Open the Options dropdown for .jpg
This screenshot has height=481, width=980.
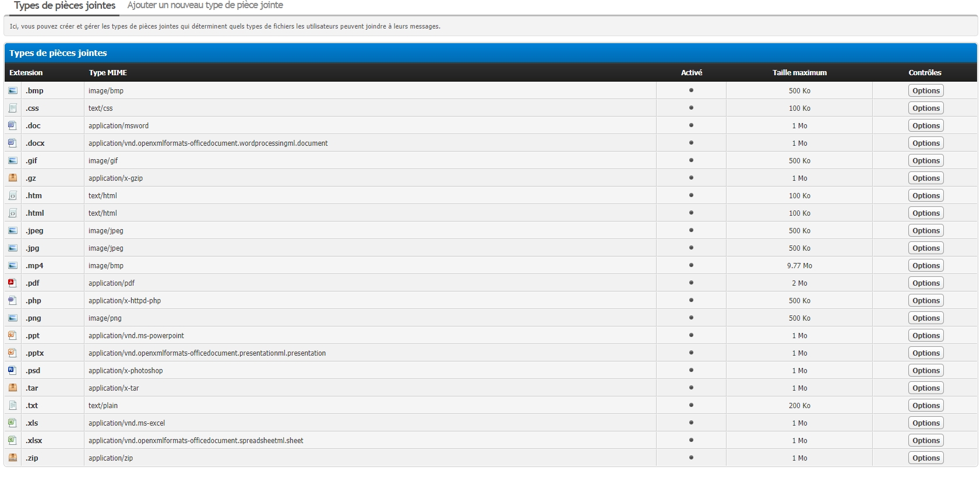pos(925,248)
